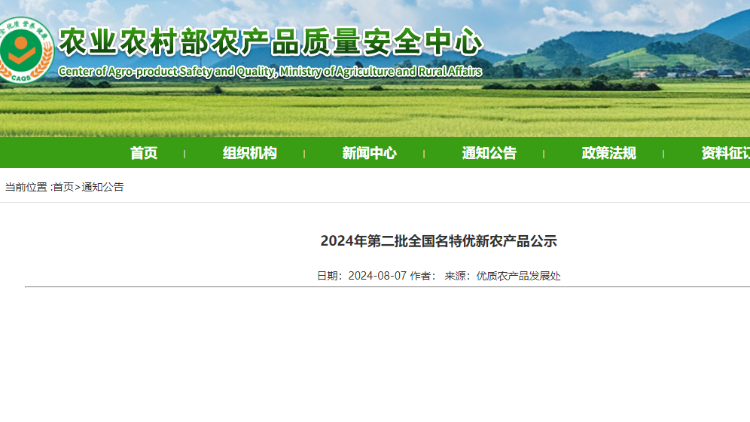
Task: Click the 当前位置 breadcrumb label
Action: pos(26,187)
